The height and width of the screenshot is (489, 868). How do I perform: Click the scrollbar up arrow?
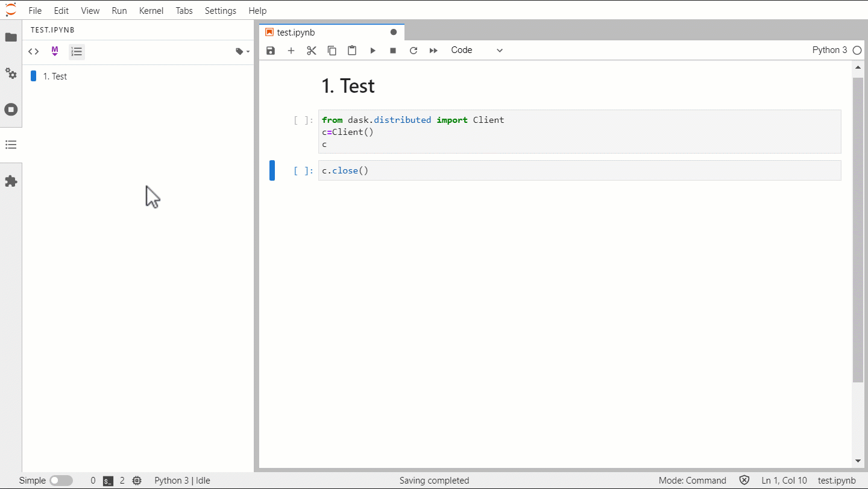858,68
